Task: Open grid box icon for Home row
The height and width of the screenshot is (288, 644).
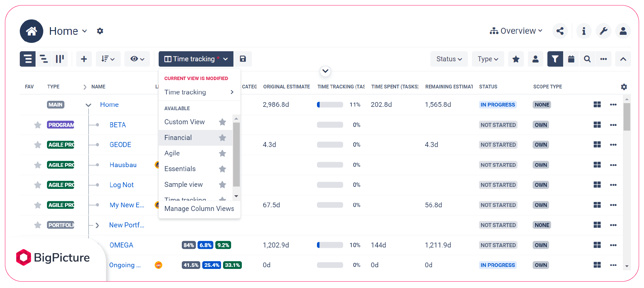Action: pos(597,104)
